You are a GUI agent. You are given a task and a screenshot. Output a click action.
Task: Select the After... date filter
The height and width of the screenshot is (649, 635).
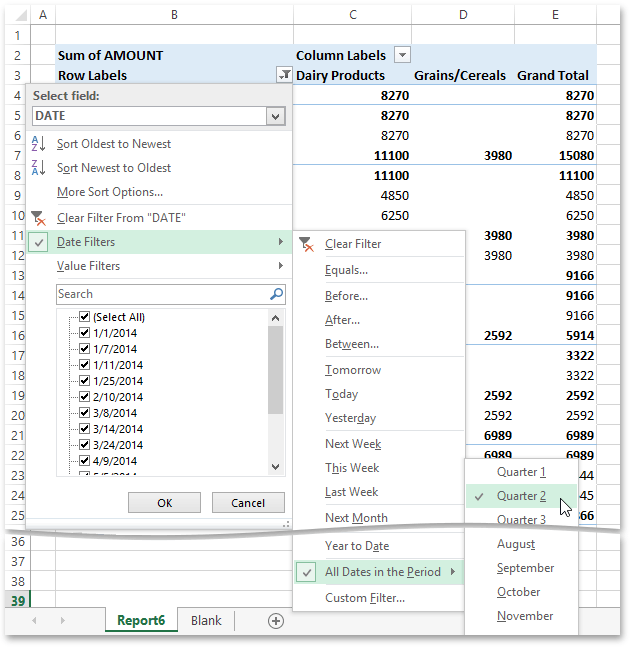pyautogui.click(x=342, y=320)
